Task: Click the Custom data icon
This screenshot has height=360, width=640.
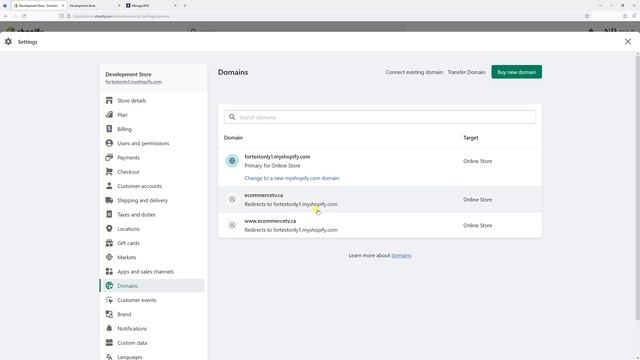Action: pyautogui.click(x=109, y=343)
